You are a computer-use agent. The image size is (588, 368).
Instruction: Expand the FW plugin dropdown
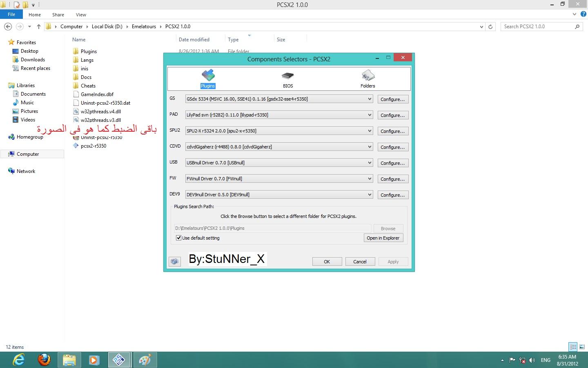(369, 179)
